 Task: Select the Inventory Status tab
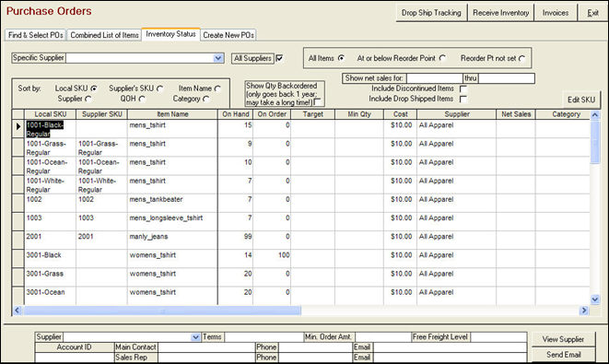coord(170,34)
